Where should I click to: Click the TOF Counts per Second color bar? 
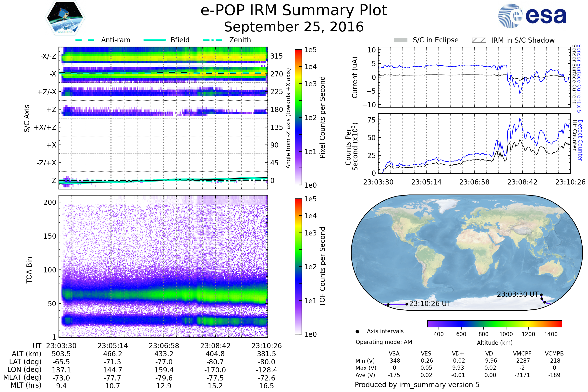pyautogui.click(x=298, y=266)
